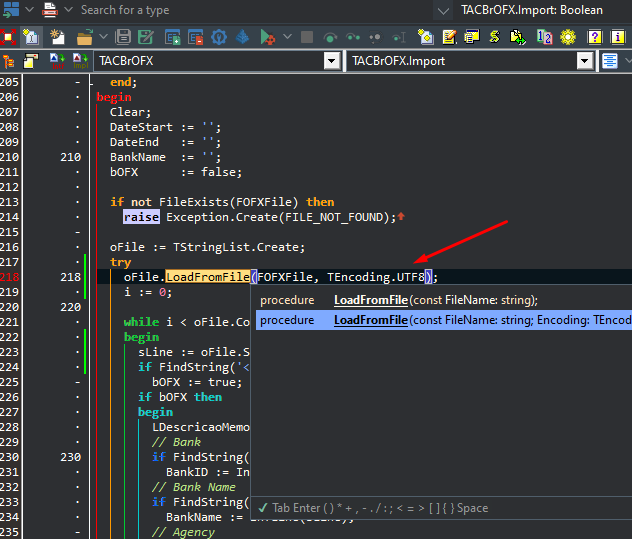The height and width of the screenshot is (539, 632).
Task: Click the red line number 218 in the gutter
Action: [x=10, y=277]
